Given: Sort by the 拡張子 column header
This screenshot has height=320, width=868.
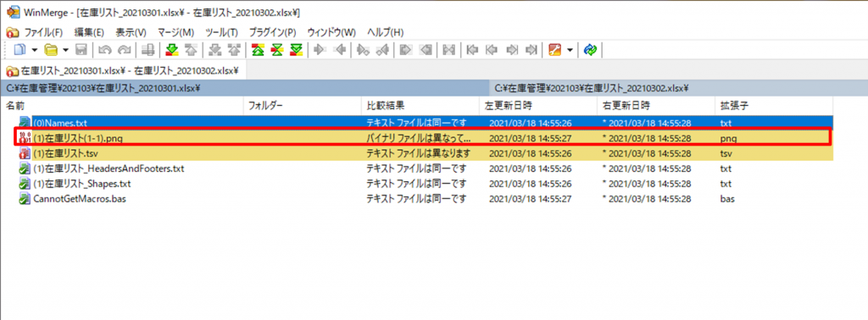Looking at the screenshot, I should click(773, 105).
